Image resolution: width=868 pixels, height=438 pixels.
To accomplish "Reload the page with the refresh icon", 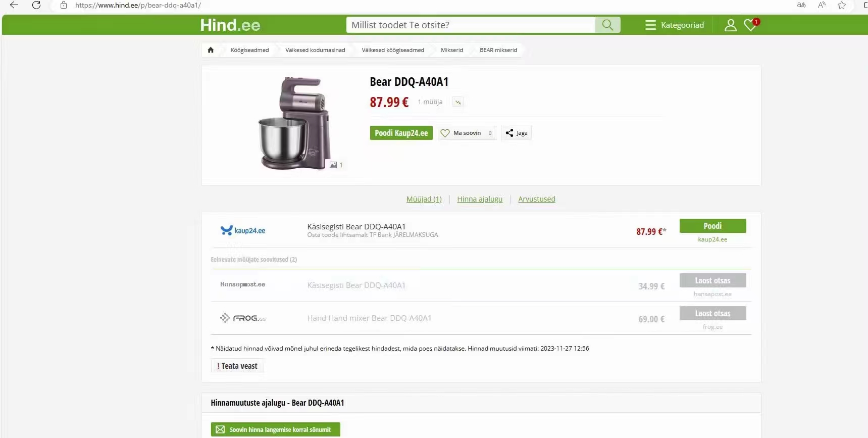I will (x=36, y=5).
